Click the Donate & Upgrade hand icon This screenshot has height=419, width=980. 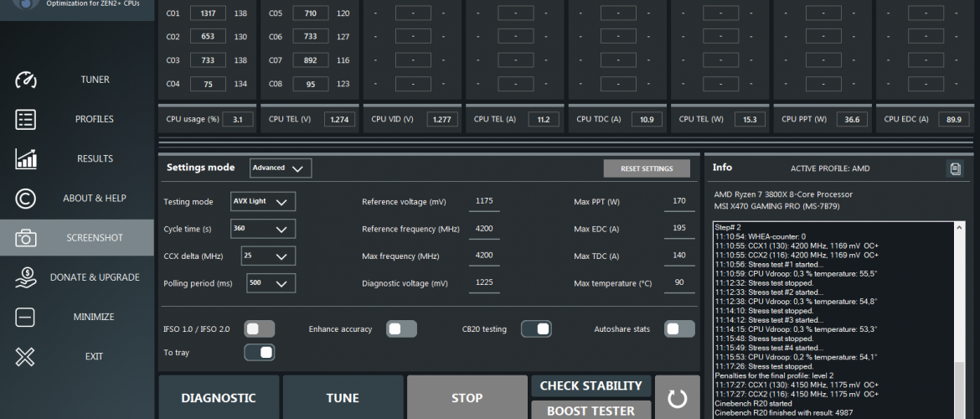click(26, 277)
